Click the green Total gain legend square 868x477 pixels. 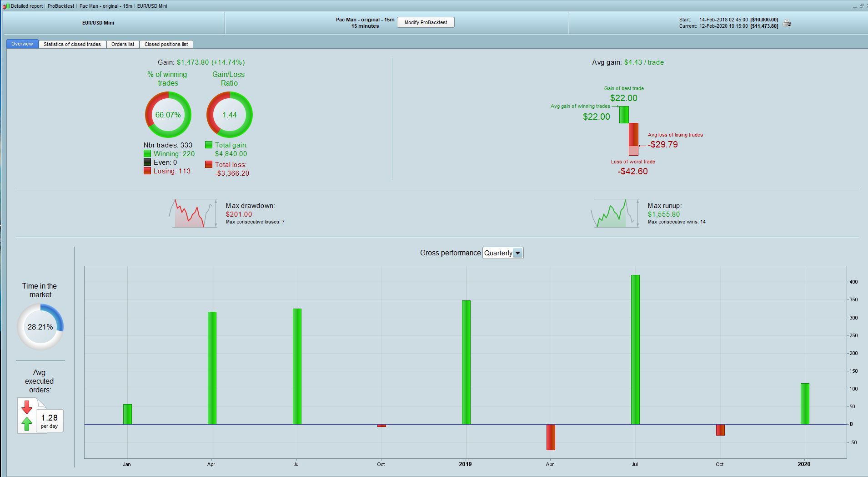click(x=209, y=145)
